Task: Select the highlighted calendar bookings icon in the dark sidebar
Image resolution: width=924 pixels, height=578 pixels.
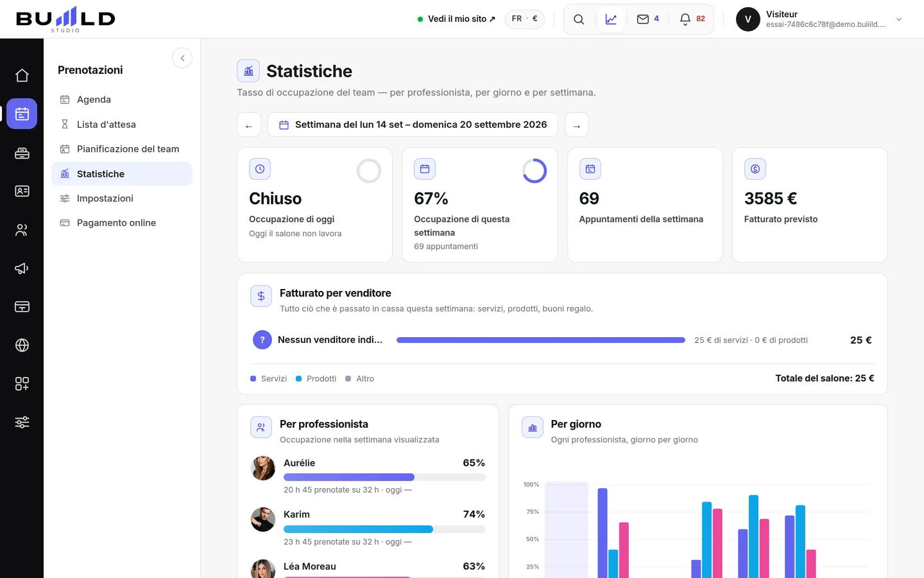Action: [x=22, y=114]
